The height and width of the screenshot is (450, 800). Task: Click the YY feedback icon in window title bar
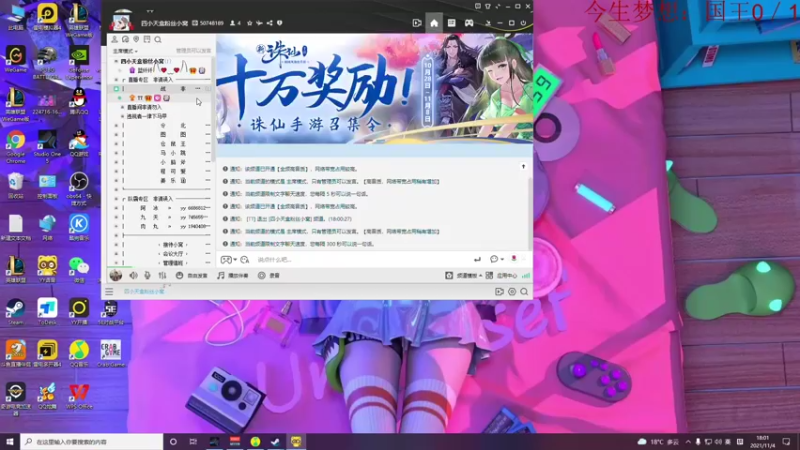(x=478, y=6)
